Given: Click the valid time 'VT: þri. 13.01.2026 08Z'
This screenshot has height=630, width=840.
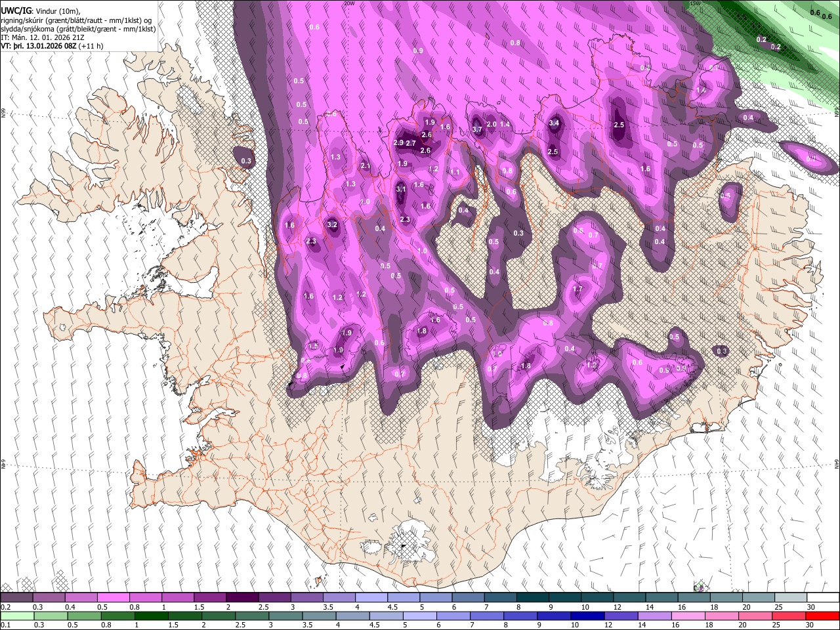Looking at the screenshot, I should point(40,46).
